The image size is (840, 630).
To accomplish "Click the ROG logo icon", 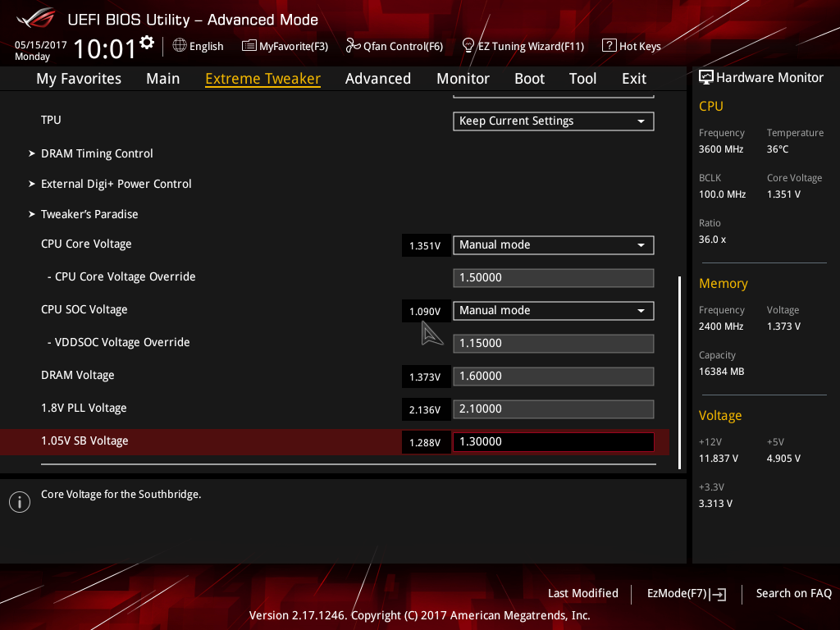I will (36, 18).
